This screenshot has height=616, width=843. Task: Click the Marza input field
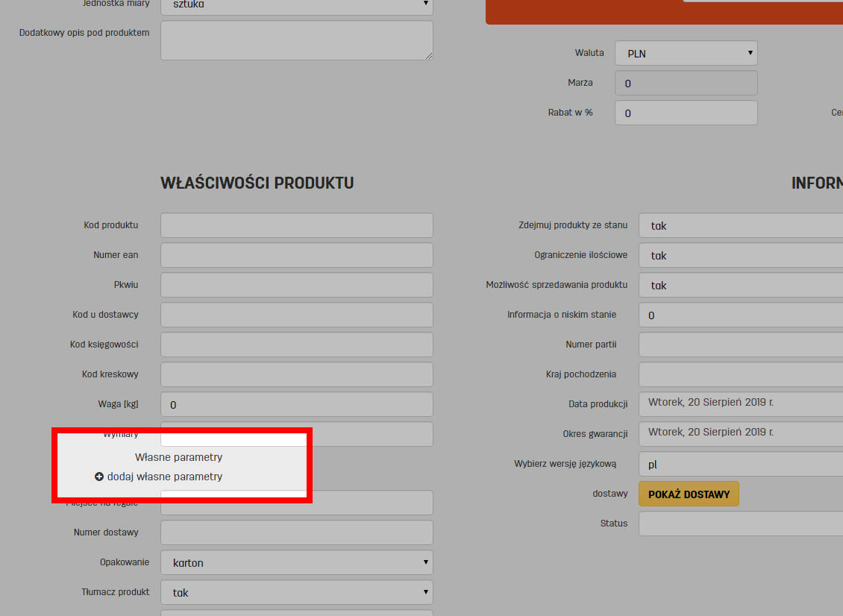[685, 83]
